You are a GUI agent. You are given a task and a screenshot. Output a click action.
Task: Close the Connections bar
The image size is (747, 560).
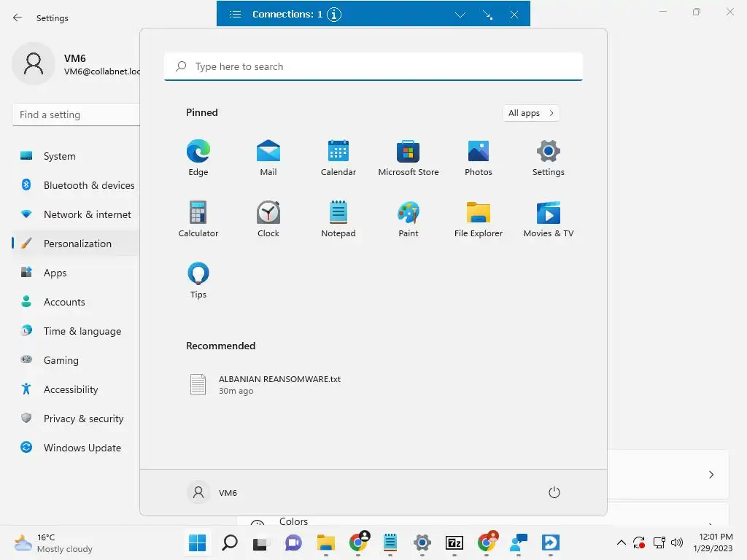514,15
